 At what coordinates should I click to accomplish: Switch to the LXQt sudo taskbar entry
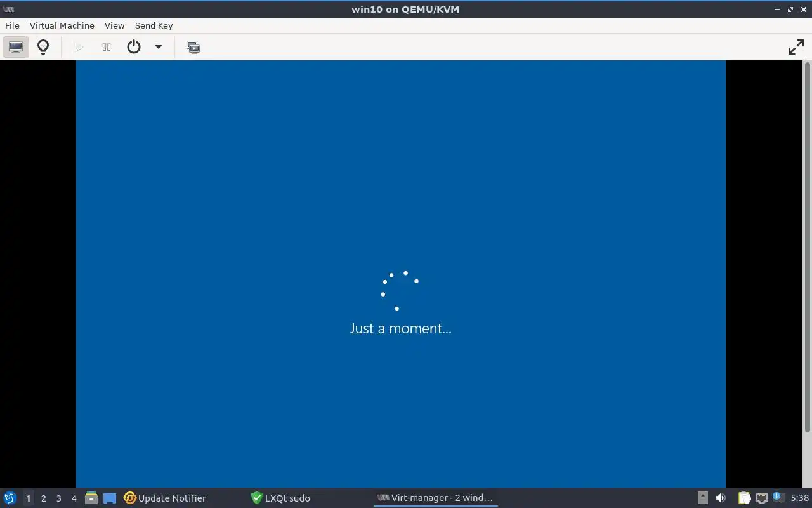pos(281,498)
